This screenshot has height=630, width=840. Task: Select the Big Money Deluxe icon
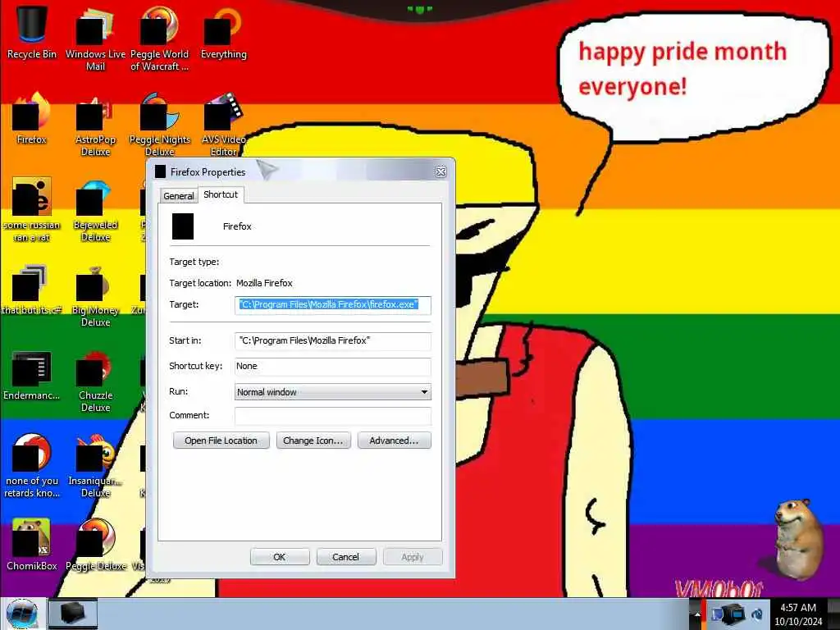point(95,295)
